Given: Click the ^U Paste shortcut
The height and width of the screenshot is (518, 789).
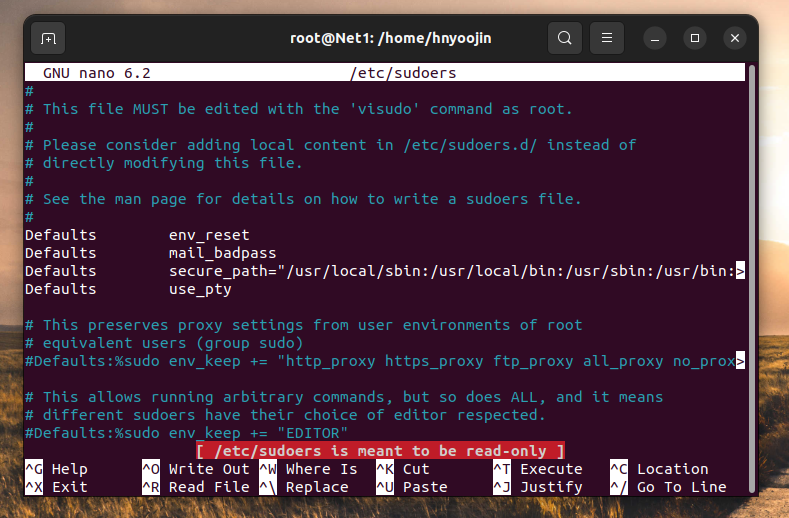Looking at the screenshot, I should [412, 487].
